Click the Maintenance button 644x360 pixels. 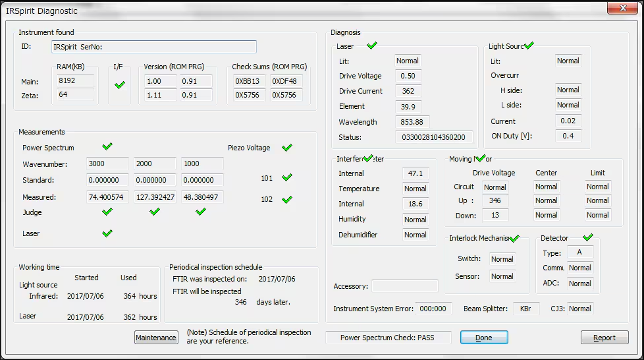coord(156,338)
